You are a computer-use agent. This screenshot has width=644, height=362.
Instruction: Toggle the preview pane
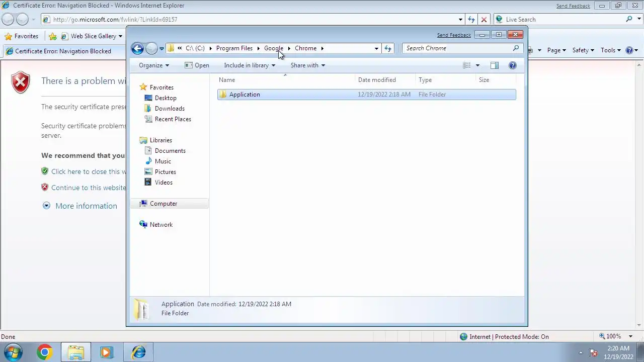click(495, 65)
